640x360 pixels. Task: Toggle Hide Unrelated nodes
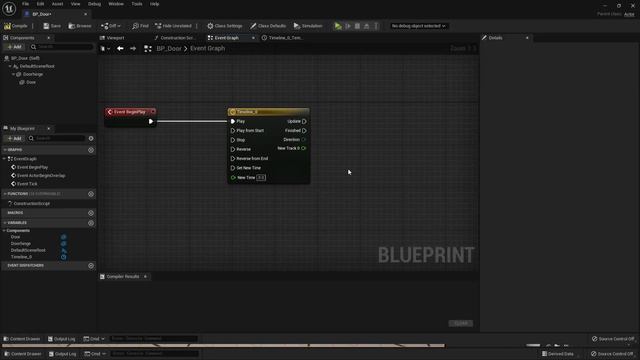[x=173, y=26]
